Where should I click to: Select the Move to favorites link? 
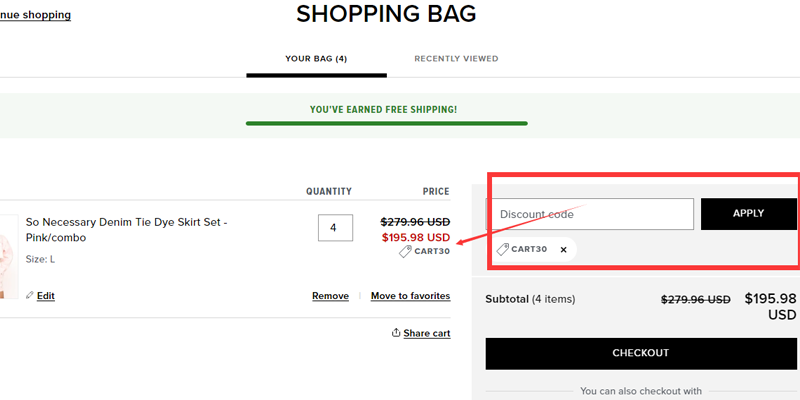click(410, 296)
